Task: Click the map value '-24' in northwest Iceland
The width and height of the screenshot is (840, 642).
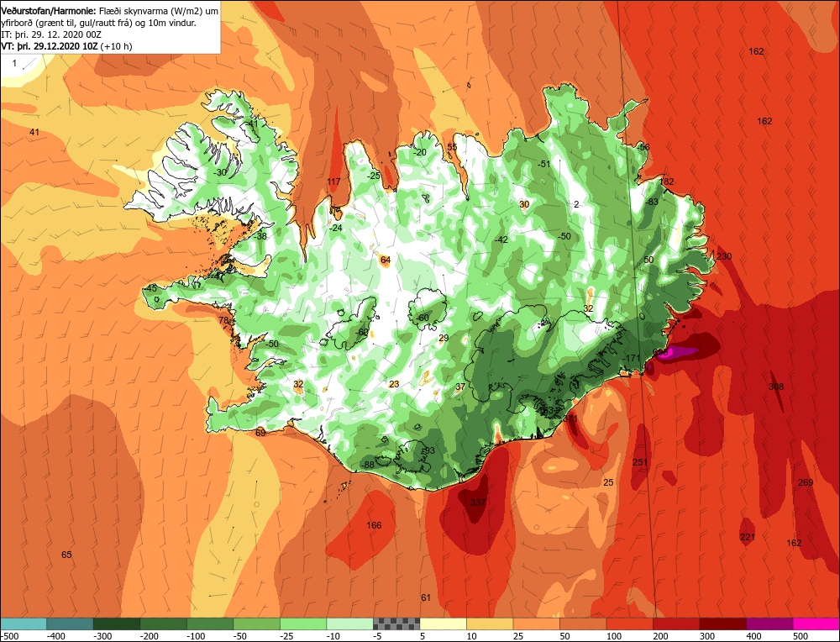Action: pos(335,228)
